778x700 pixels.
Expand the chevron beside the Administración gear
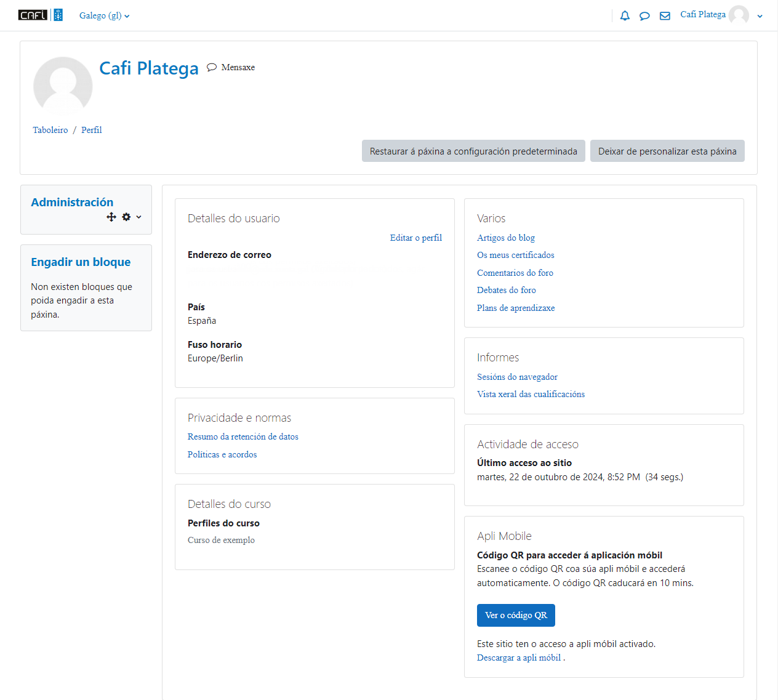coord(138,217)
